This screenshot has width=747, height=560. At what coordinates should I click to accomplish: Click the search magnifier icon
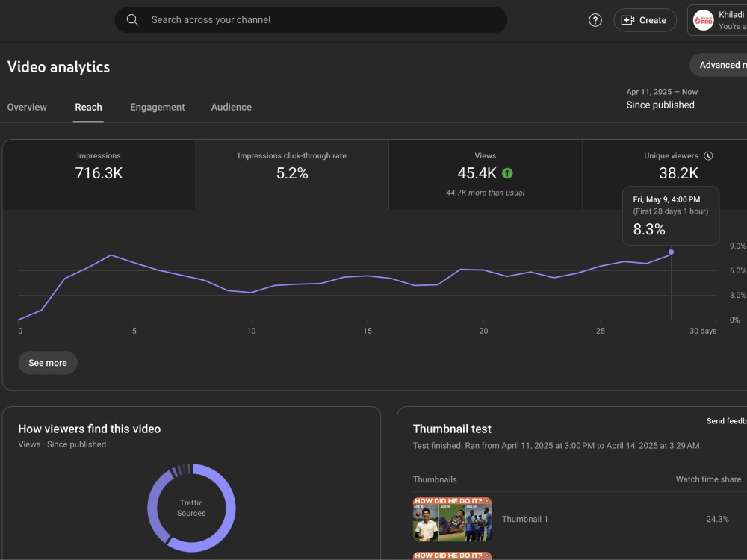(132, 20)
